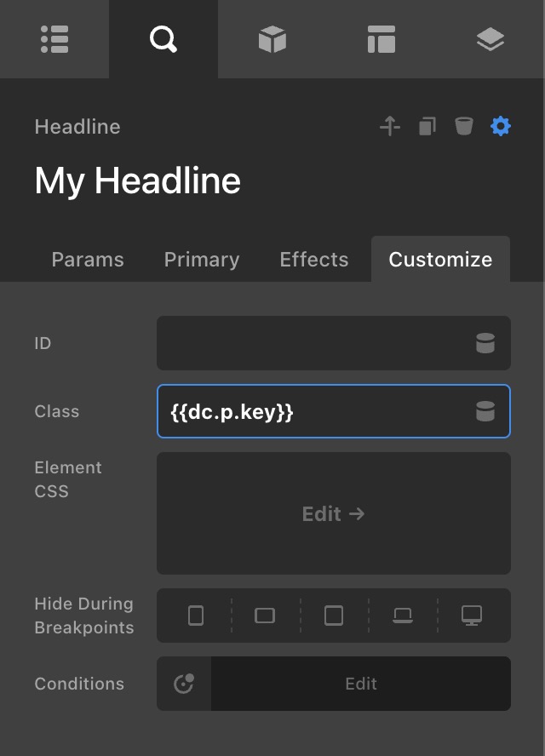Open the Elements cube icon
Viewport: 545px width, 756px height.
coord(272,39)
